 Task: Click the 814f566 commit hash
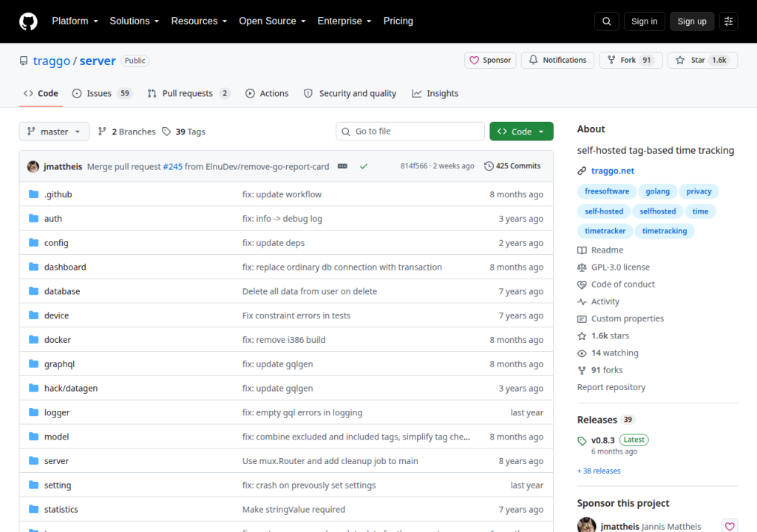tap(414, 166)
